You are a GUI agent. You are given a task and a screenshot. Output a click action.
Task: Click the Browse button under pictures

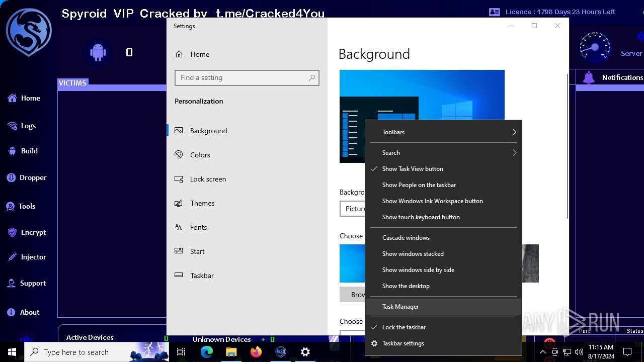pos(353,295)
